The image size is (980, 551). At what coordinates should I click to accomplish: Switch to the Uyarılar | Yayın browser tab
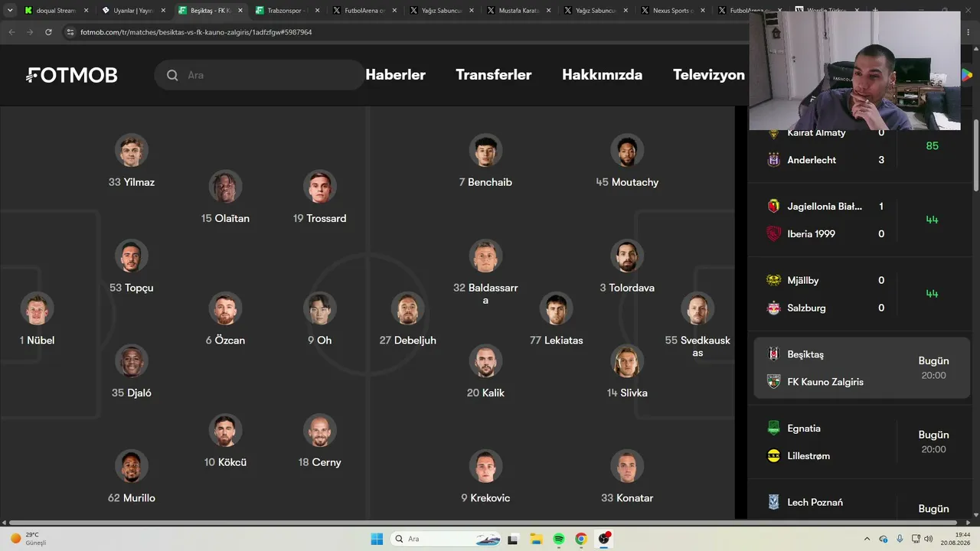[x=133, y=11]
